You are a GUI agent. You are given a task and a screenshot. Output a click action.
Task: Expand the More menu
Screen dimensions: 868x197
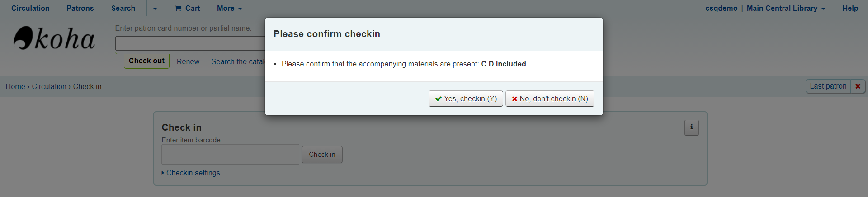click(229, 8)
